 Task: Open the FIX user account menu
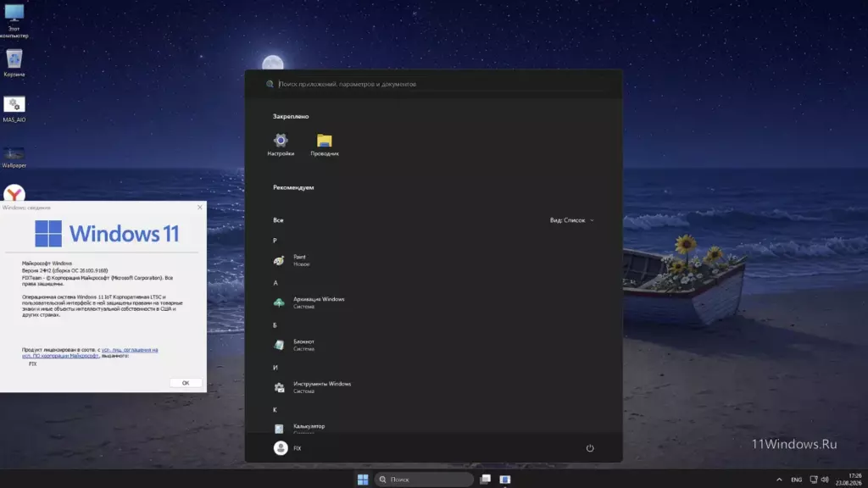click(288, 448)
